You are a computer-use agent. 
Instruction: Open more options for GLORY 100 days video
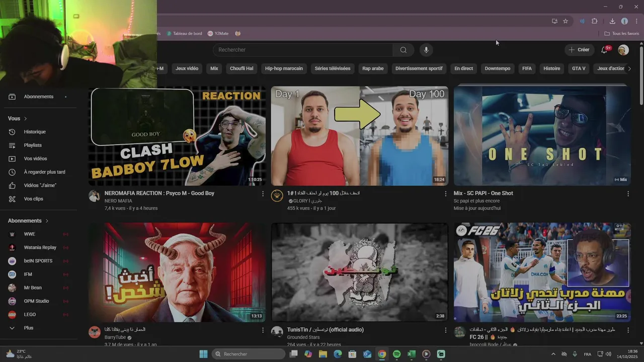[445, 194]
